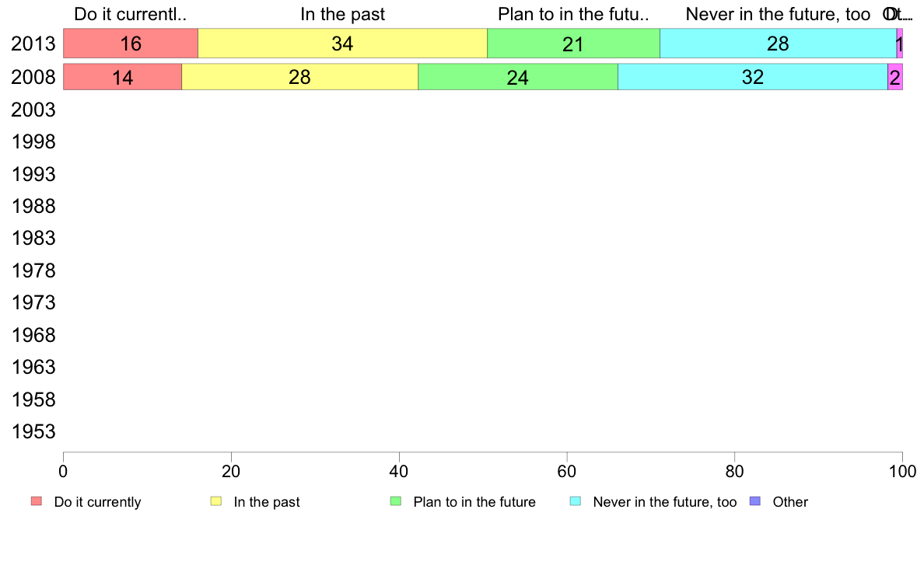
Task: Click the Never in the future, too header
Action: 778,14
